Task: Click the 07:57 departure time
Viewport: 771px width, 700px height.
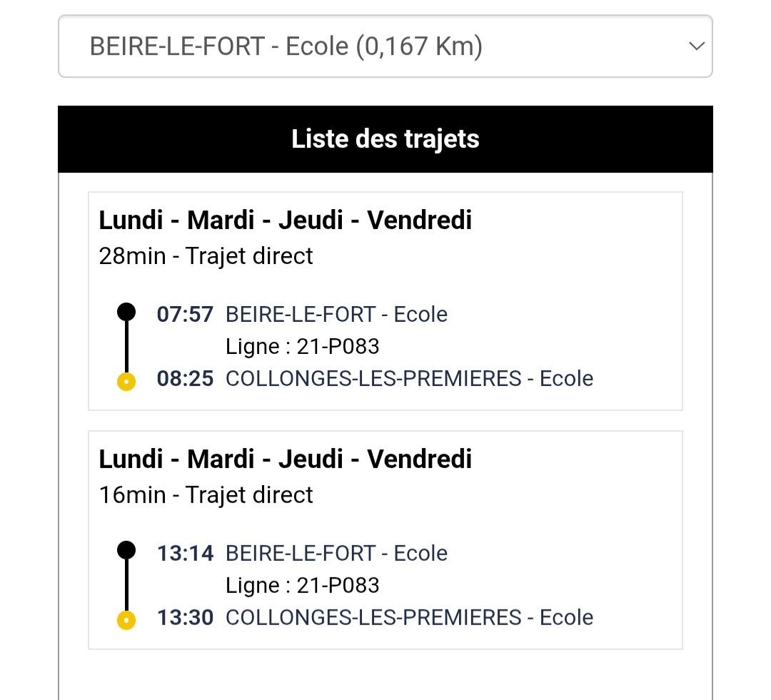Action: coord(185,314)
